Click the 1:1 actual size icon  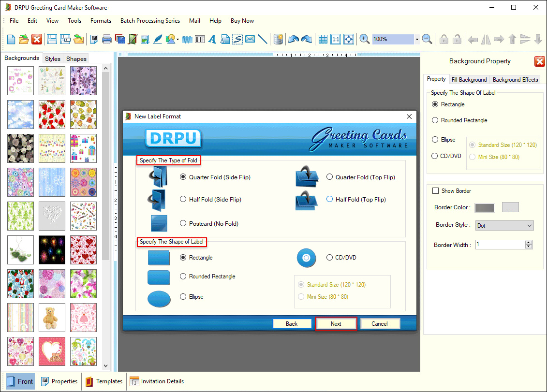(336, 39)
